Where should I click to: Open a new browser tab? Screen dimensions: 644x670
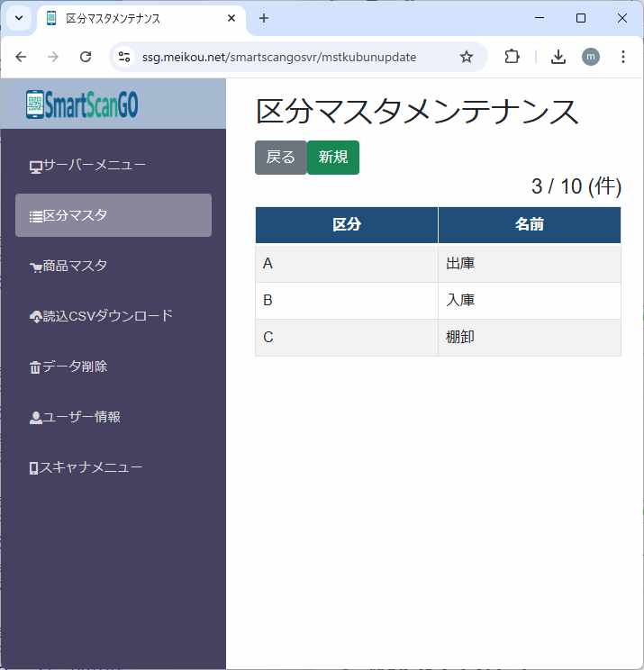(x=264, y=18)
